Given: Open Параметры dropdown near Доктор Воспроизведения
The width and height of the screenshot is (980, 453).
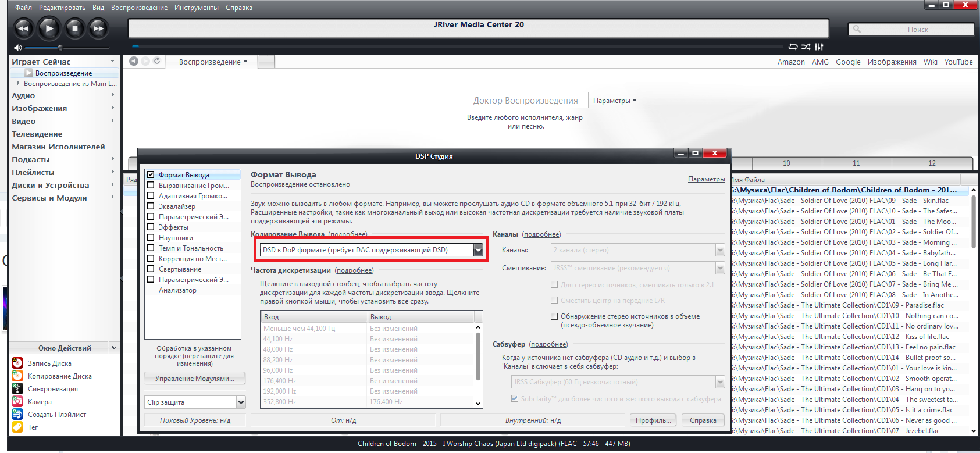Looking at the screenshot, I should click(614, 101).
